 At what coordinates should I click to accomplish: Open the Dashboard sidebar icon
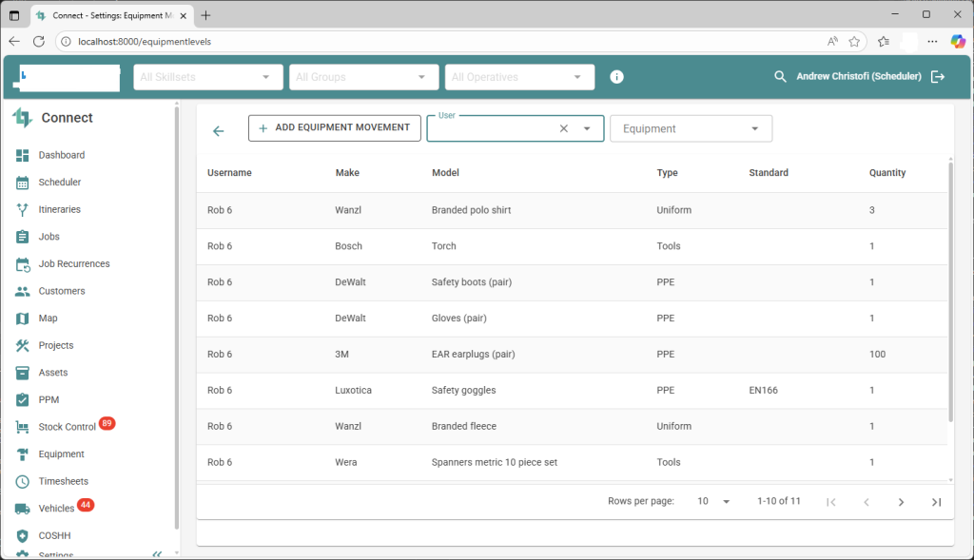[x=23, y=155]
